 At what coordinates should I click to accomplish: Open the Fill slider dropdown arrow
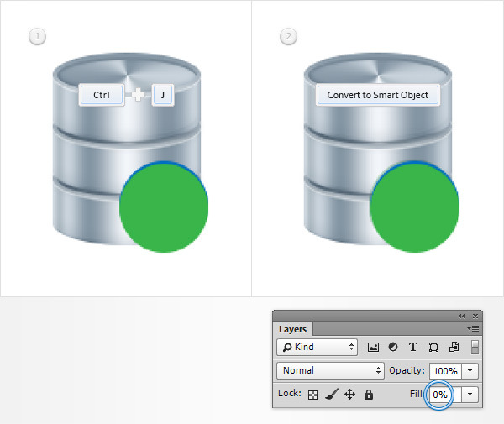click(471, 394)
